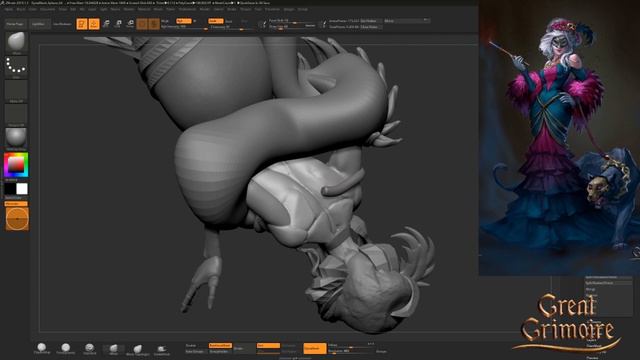Select the Rotate transform icon
This screenshot has height=360, width=640.
[x=130, y=24]
